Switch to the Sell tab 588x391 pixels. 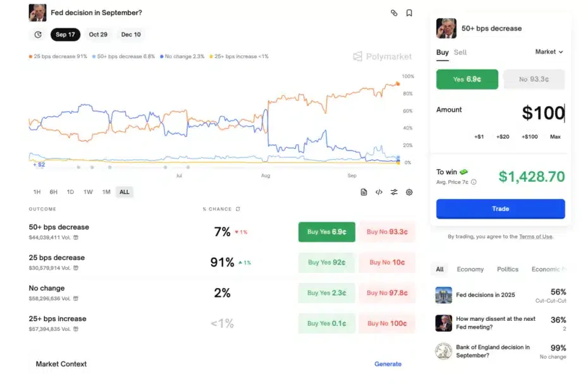(460, 52)
